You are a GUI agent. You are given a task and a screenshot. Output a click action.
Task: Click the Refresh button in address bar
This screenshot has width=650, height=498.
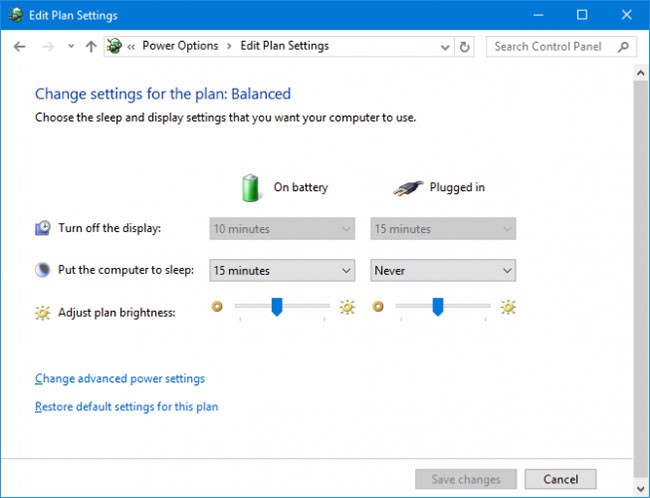click(464, 46)
